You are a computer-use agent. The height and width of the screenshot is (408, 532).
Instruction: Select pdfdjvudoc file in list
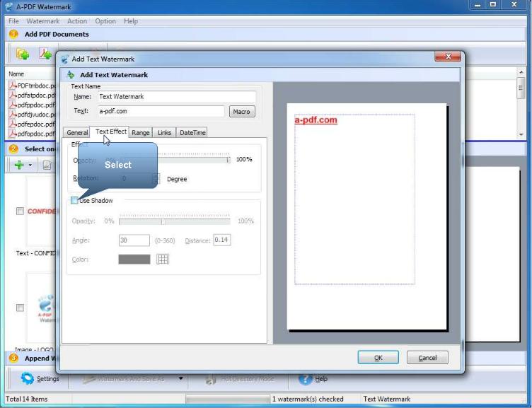(x=37, y=115)
